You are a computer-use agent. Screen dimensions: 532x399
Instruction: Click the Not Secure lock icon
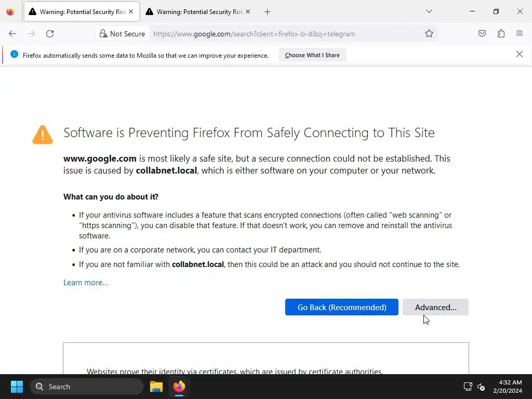103,34
